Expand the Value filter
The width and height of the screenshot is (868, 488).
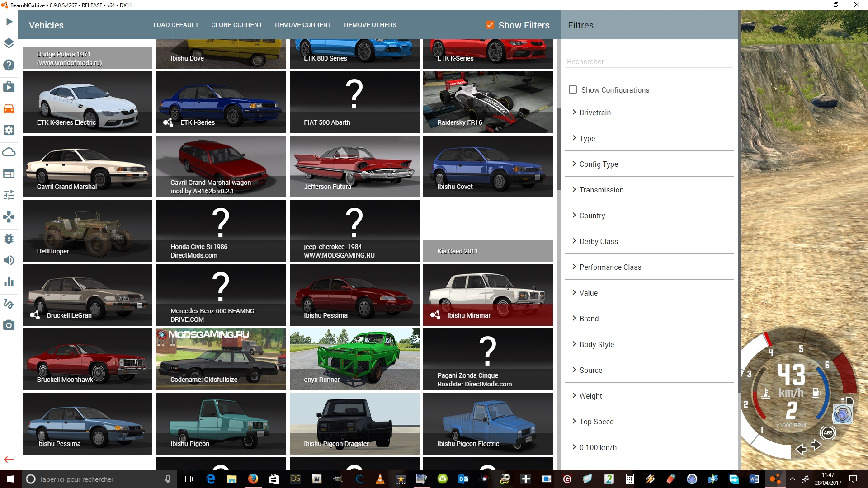point(649,293)
